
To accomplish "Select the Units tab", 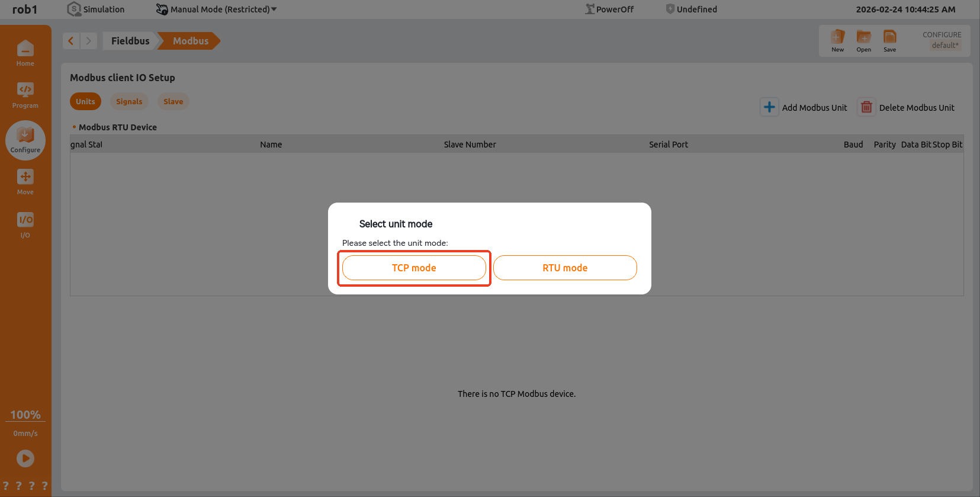I will (x=85, y=101).
